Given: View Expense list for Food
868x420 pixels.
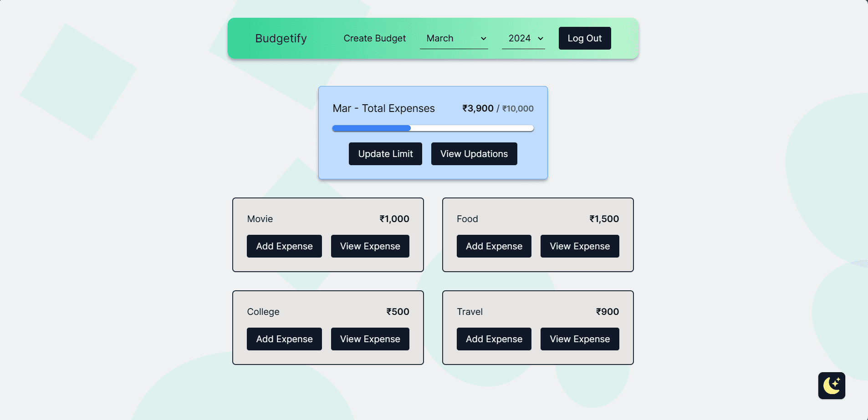Looking at the screenshot, I should click(x=580, y=246).
